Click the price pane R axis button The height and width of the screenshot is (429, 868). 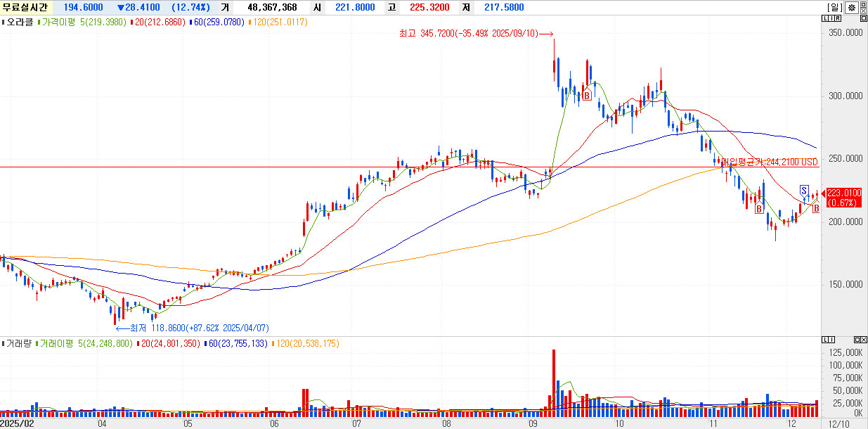[x=838, y=18]
